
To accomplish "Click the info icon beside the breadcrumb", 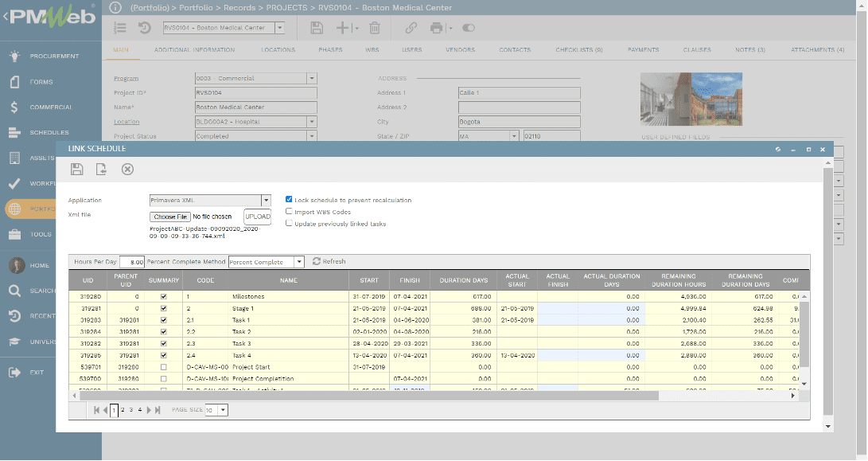I will 115,8.
